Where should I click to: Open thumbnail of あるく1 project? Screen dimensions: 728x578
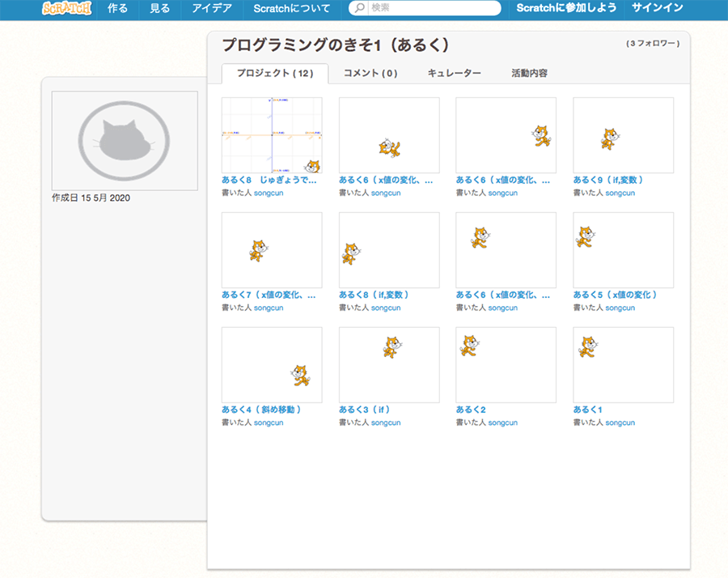623,365
